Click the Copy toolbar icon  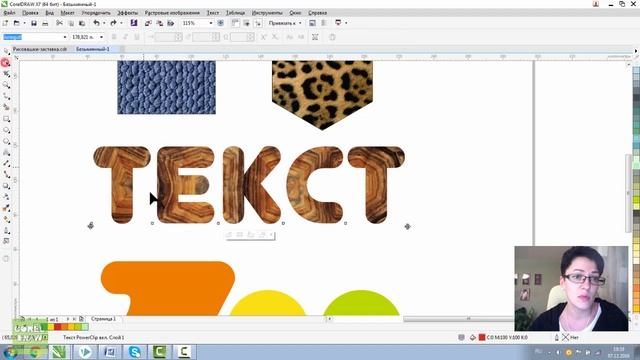point(71,23)
